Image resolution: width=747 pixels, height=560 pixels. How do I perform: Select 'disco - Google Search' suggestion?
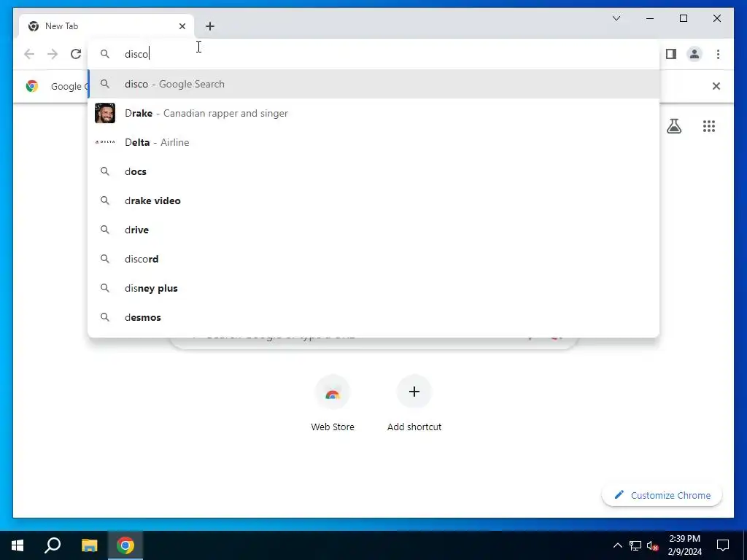(x=374, y=84)
